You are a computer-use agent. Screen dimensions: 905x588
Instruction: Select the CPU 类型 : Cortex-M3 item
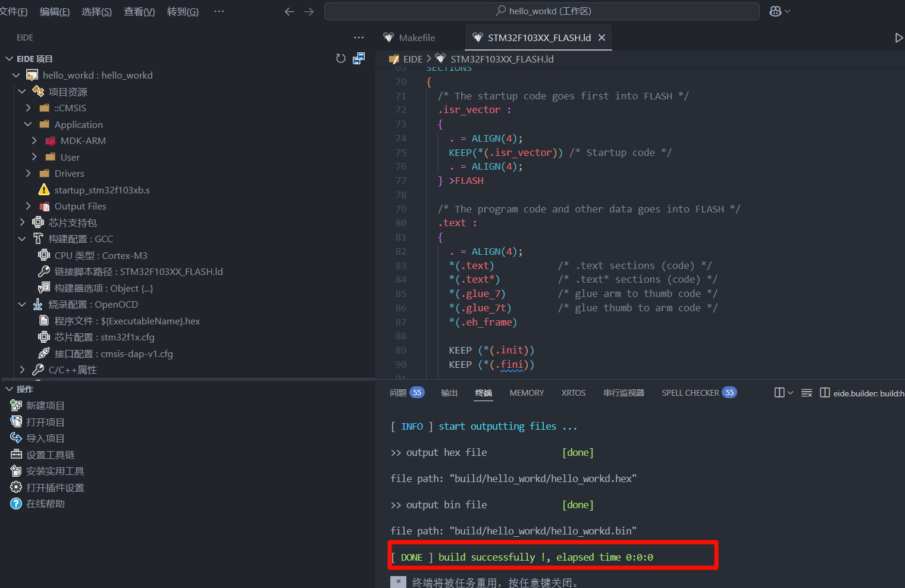(x=101, y=255)
